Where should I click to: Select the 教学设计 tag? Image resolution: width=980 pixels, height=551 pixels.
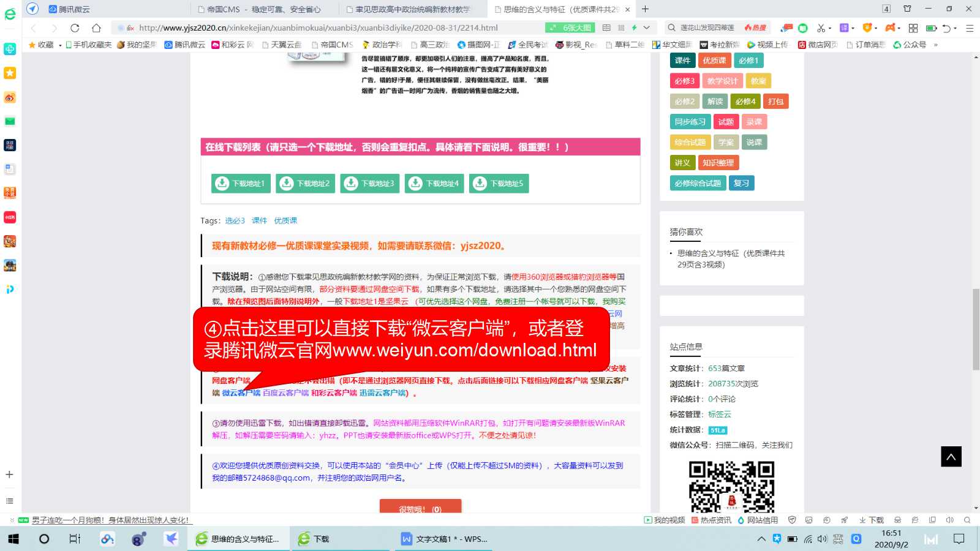pos(722,81)
